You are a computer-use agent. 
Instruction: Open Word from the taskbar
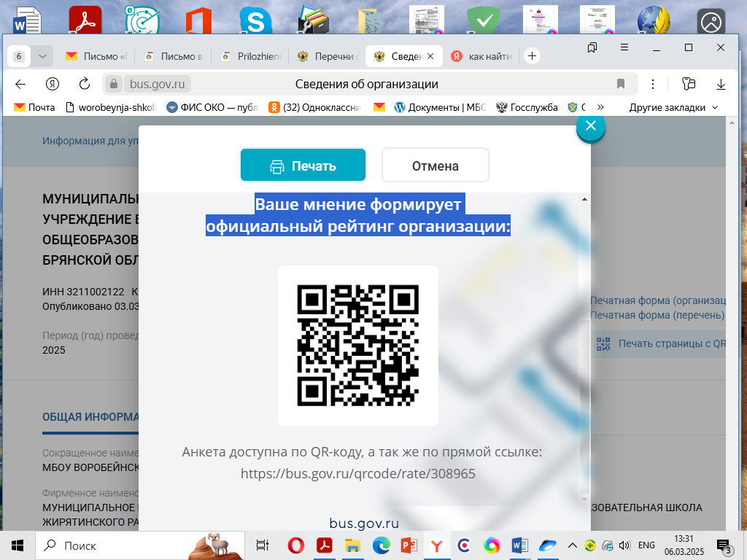pyautogui.click(x=519, y=545)
